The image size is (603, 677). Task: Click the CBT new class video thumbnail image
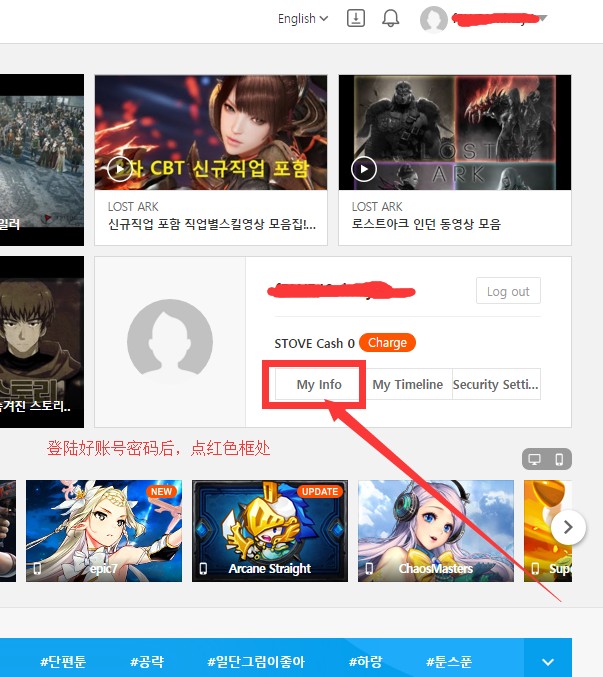click(211, 133)
